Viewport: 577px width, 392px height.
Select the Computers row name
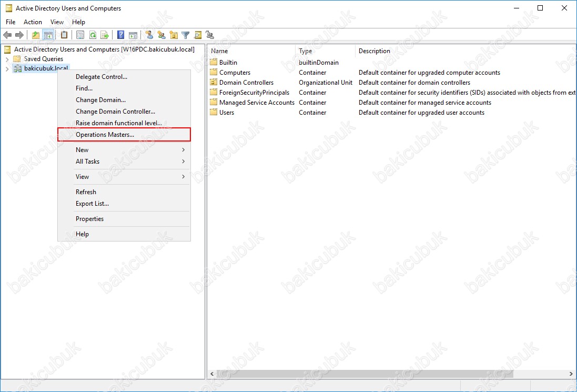(235, 73)
